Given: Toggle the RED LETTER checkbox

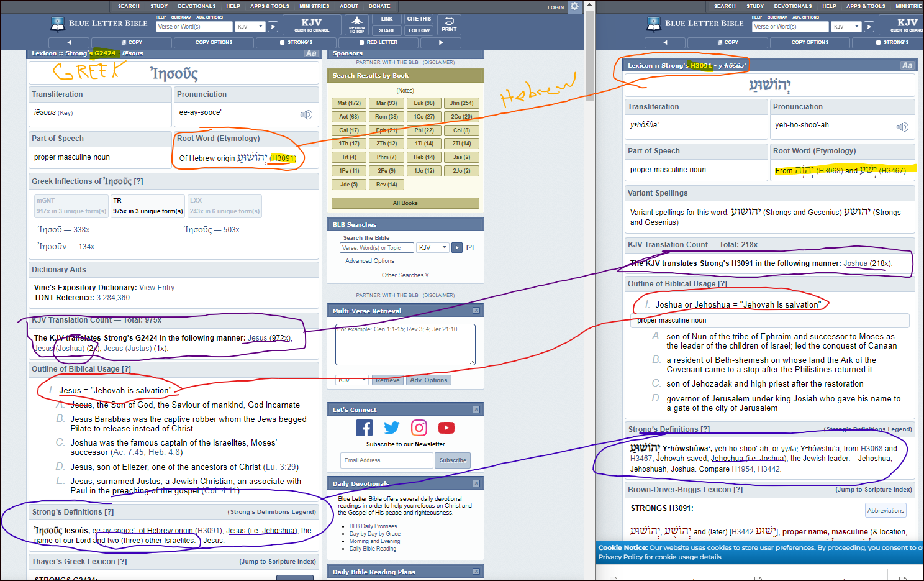Looking at the screenshot, I should tap(363, 42).
